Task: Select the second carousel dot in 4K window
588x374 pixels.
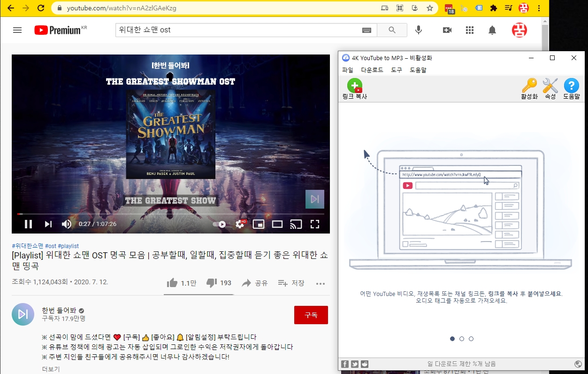Action: point(462,339)
